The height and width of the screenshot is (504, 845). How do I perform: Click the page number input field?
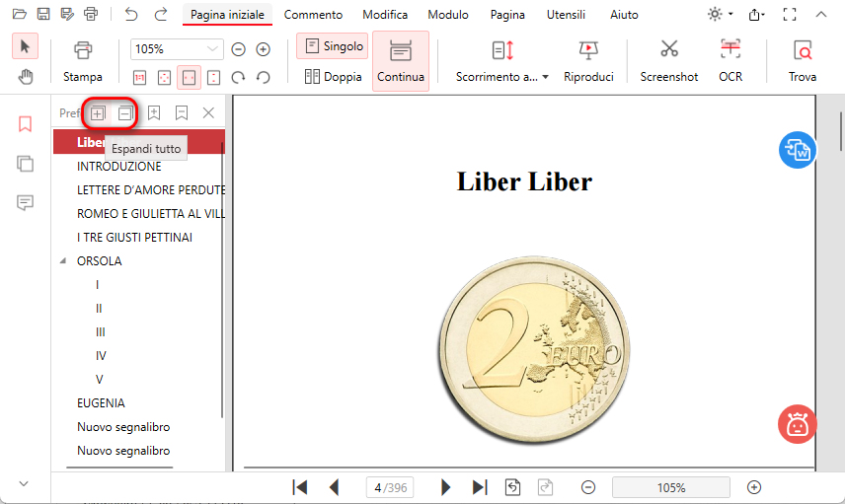pyautogui.click(x=390, y=487)
